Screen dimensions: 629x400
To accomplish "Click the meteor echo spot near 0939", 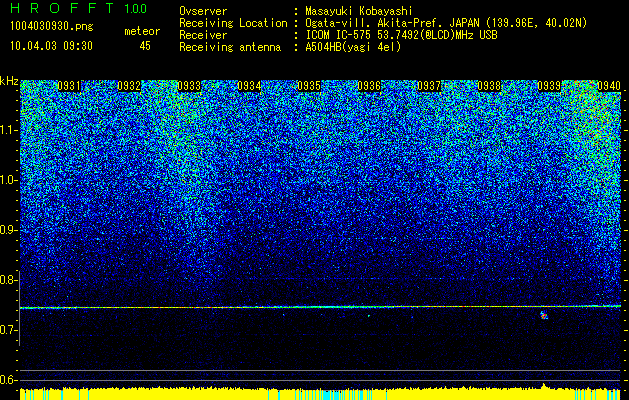I will (544, 315).
